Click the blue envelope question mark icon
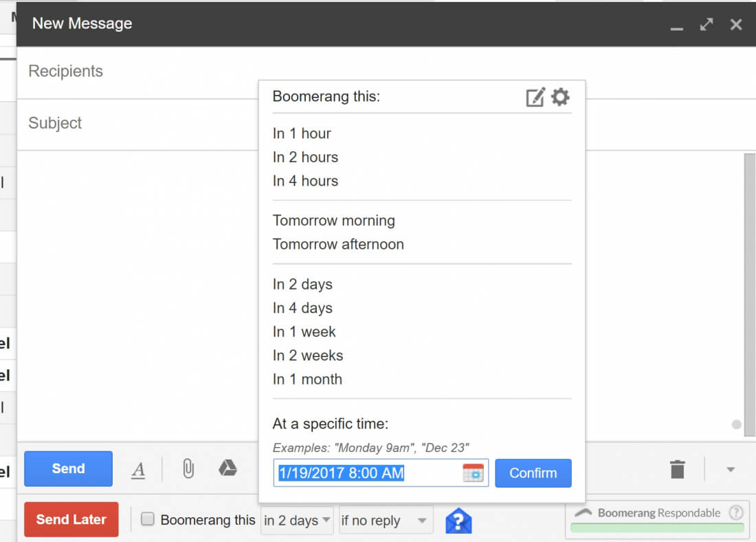The height and width of the screenshot is (542, 756). click(458, 521)
